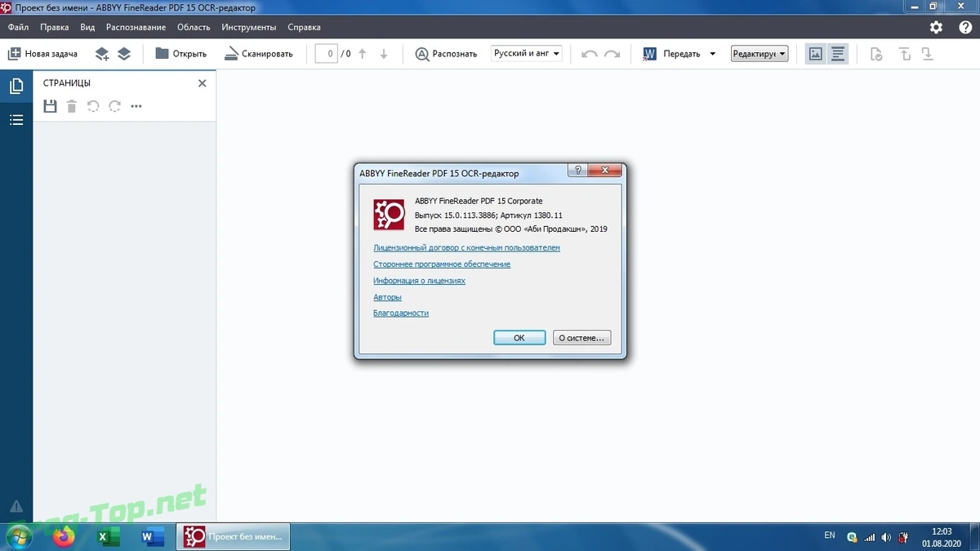This screenshot has height=551, width=980.
Task: Open the Распознавание menu
Action: [x=136, y=27]
